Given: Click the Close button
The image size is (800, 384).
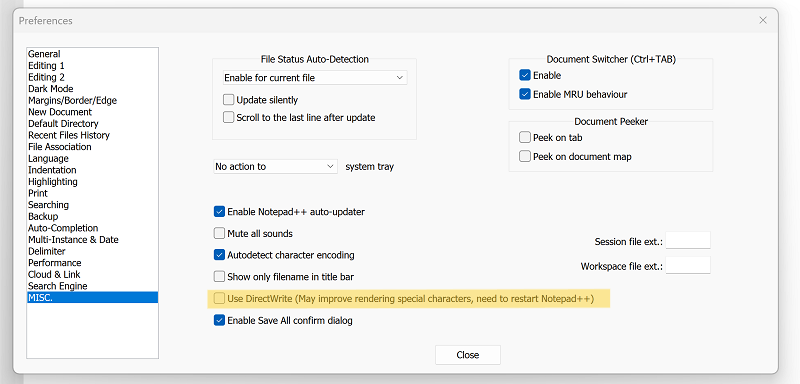Looking at the screenshot, I should (468, 355).
